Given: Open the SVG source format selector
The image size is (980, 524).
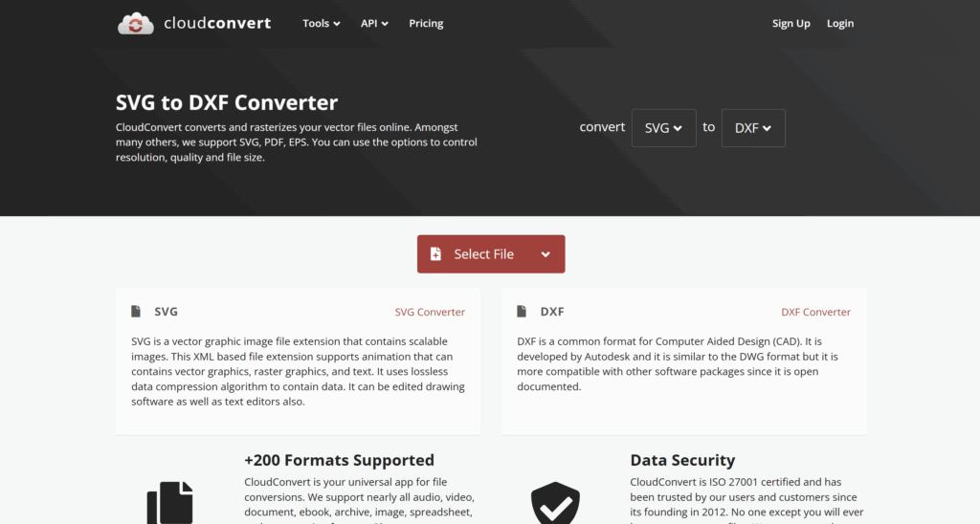Looking at the screenshot, I should [663, 128].
